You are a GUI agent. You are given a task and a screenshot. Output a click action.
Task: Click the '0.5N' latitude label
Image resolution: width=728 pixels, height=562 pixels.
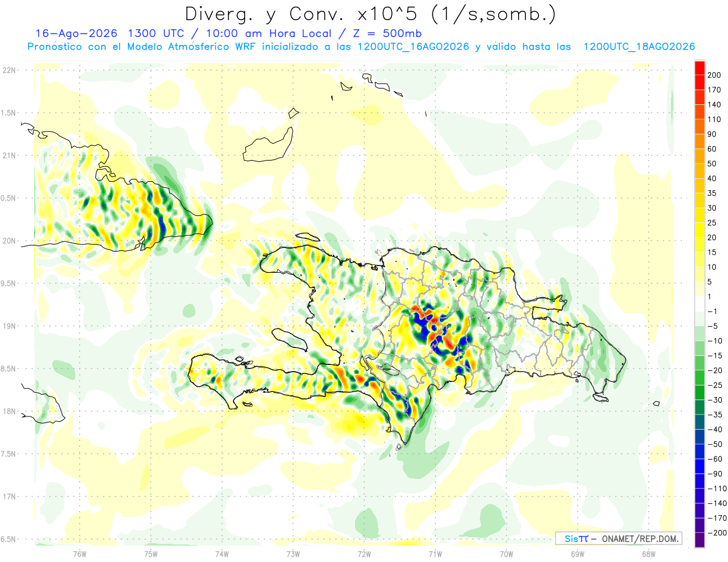click(9, 198)
